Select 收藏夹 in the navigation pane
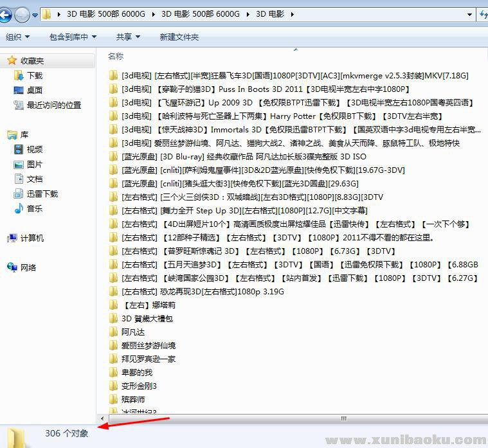 (x=32, y=60)
